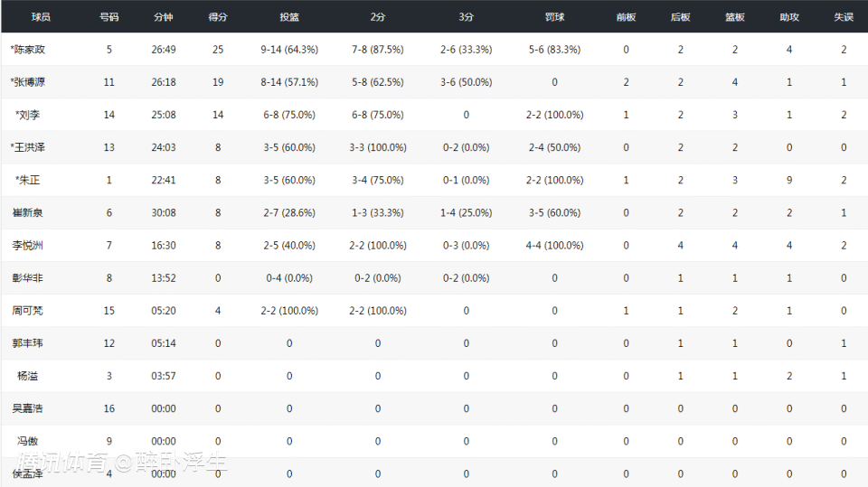
Task: Open player 崔新泉's name
Action: point(28,212)
